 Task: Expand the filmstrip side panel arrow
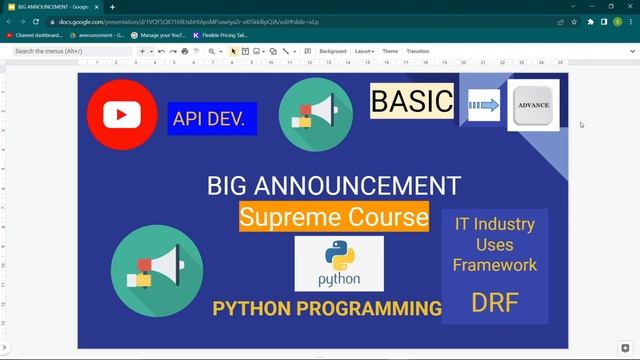[4, 348]
